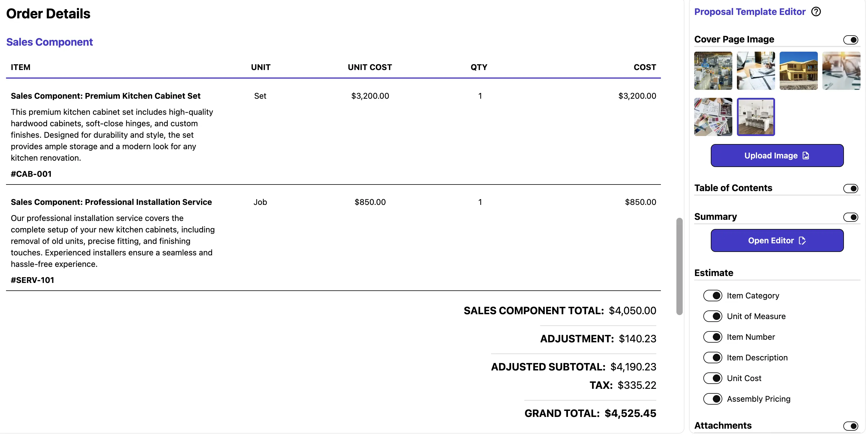
Task: Click the image file icon on Upload Image
Action: click(806, 156)
